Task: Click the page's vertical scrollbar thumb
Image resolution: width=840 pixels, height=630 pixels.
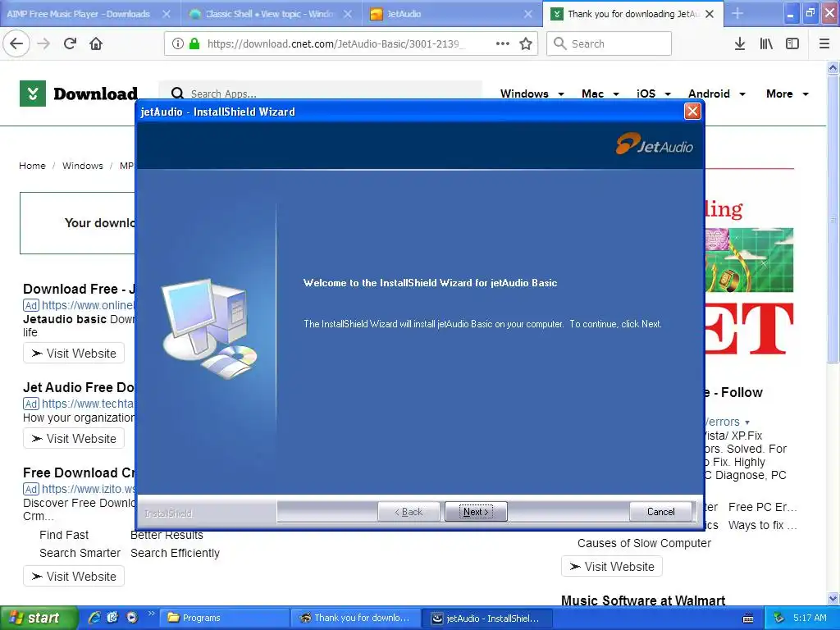Action: pos(833,219)
